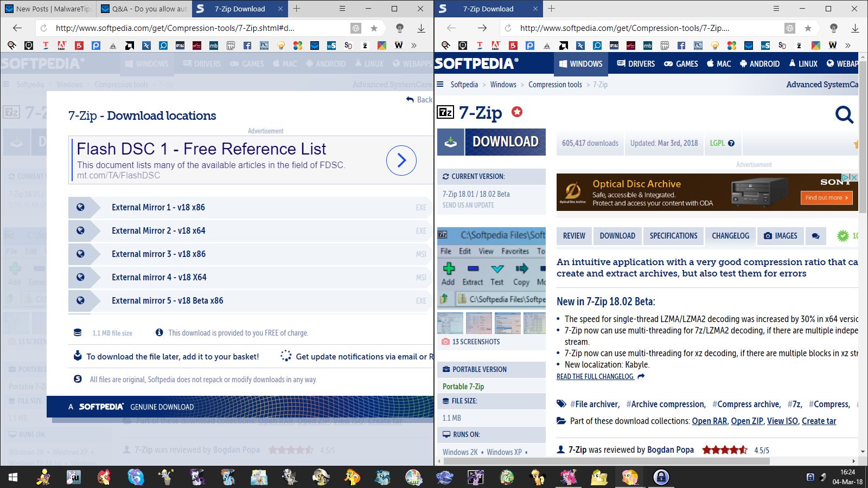Switch to the SPECIFICATIONS tab
868x488 pixels.
[x=674, y=236]
